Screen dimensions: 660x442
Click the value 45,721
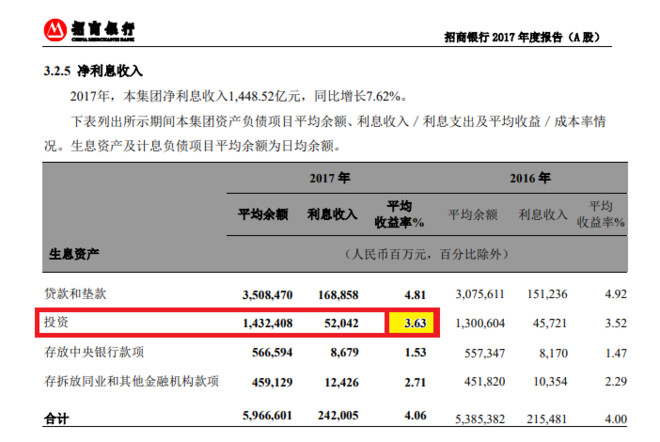(x=550, y=323)
